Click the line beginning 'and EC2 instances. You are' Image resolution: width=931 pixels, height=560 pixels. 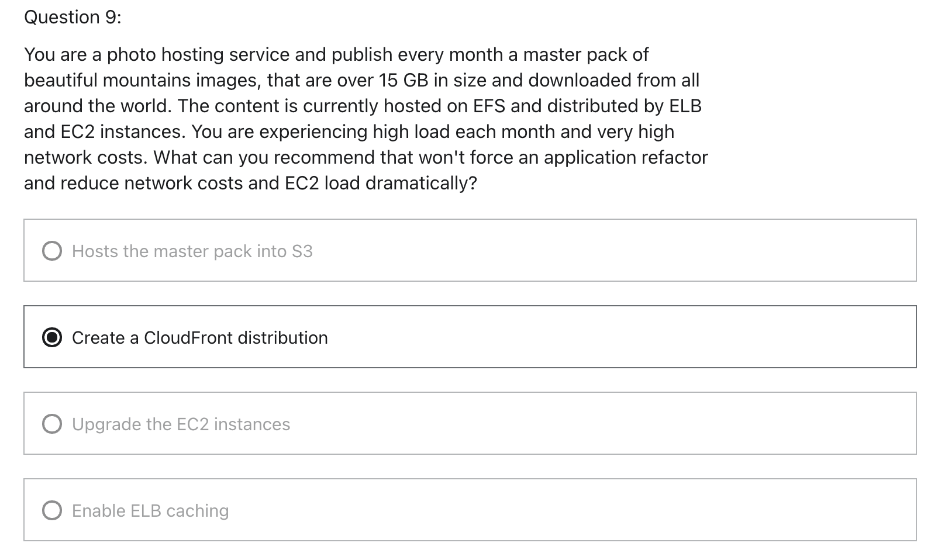tap(349, 132)
